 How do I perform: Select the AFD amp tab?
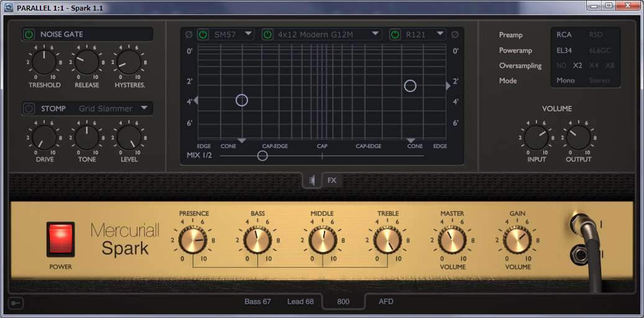[x=386, y=302]
